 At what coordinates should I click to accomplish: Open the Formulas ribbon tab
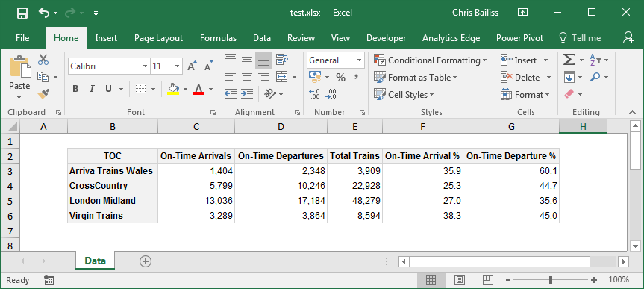pos(218,38)
